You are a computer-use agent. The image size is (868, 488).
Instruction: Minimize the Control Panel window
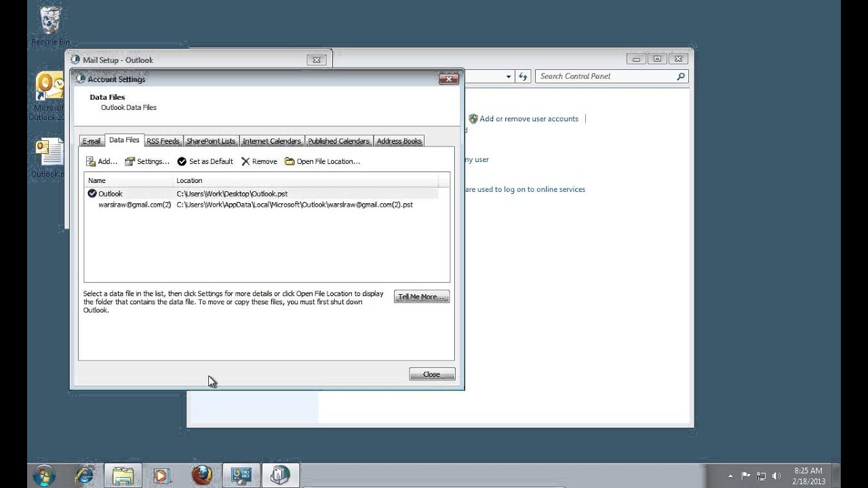[636, 59]
